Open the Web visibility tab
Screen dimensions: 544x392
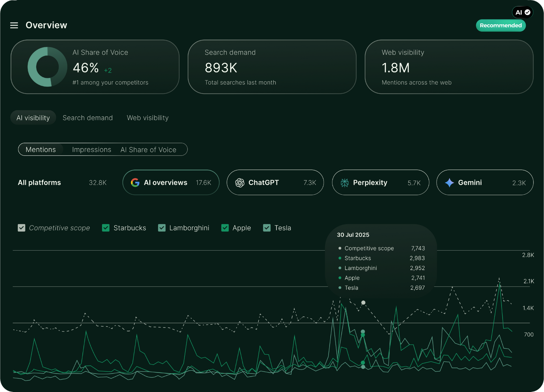148,117
